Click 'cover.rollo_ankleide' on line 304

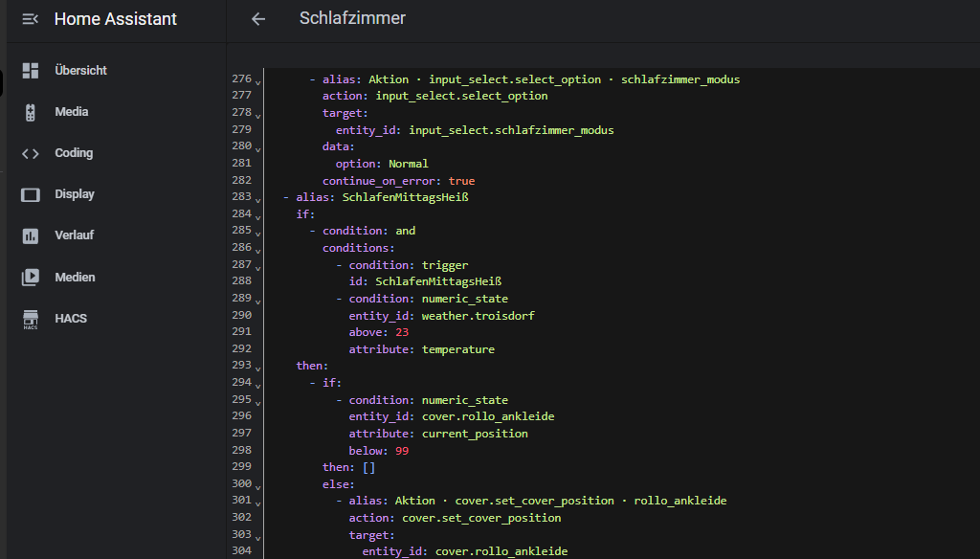point(501,551)
